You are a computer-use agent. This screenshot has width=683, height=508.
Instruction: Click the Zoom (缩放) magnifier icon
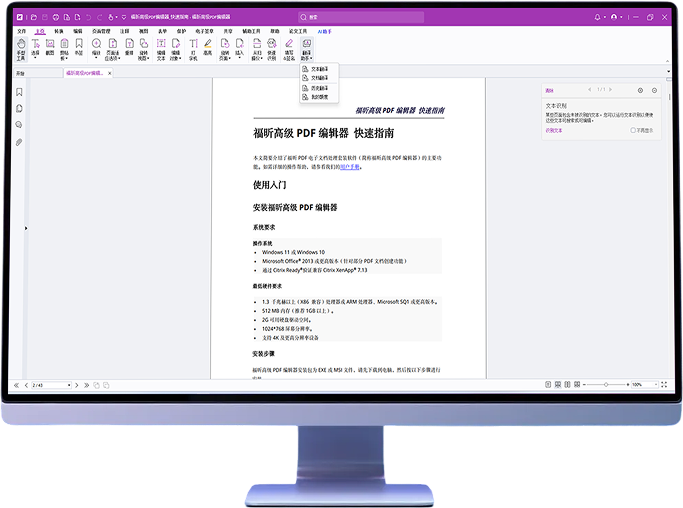tap(96, 44)
